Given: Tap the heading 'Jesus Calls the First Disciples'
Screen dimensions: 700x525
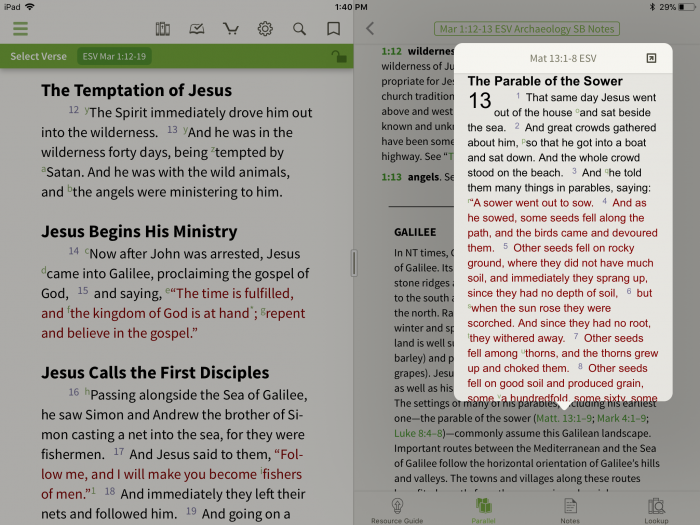Looking at the screenshot, I should (155, 373).
